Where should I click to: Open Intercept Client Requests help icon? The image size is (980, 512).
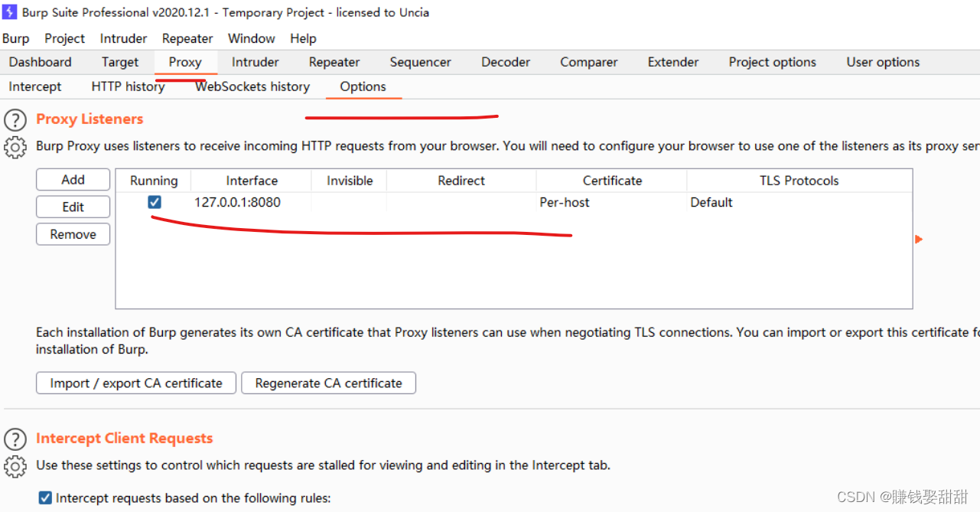15,439
